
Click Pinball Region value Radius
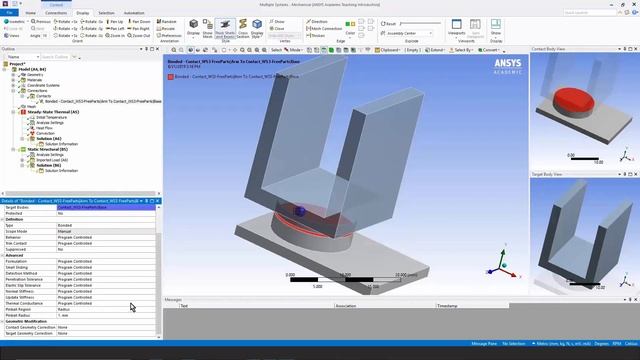pos(106,309)
